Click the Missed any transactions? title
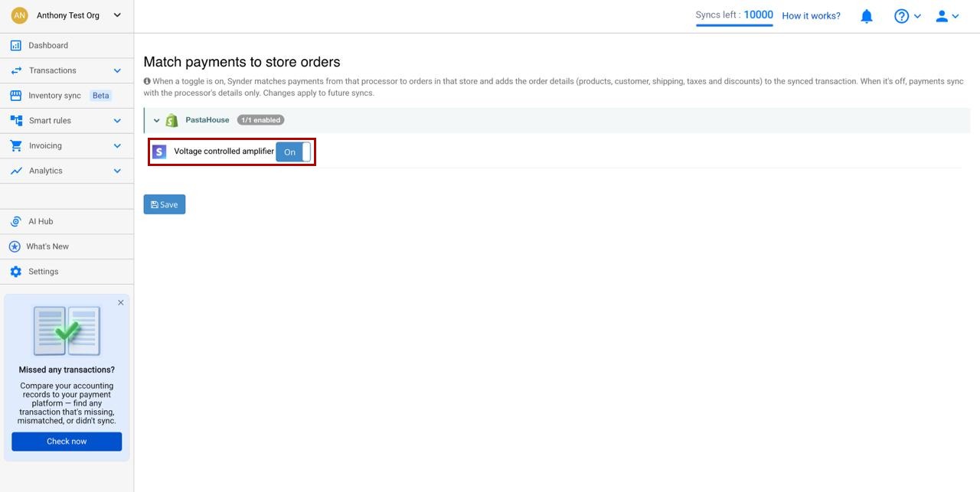980x492 pixels. click(x=67, y=370)
